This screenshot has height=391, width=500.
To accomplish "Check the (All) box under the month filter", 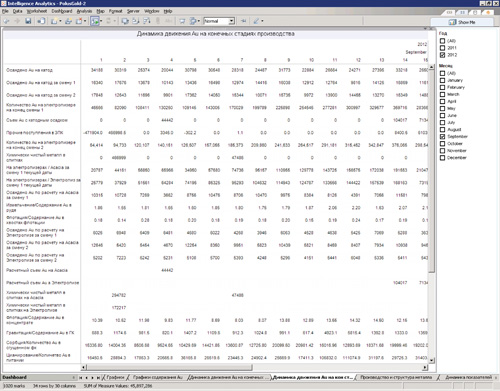I will (x=442, y=73).
